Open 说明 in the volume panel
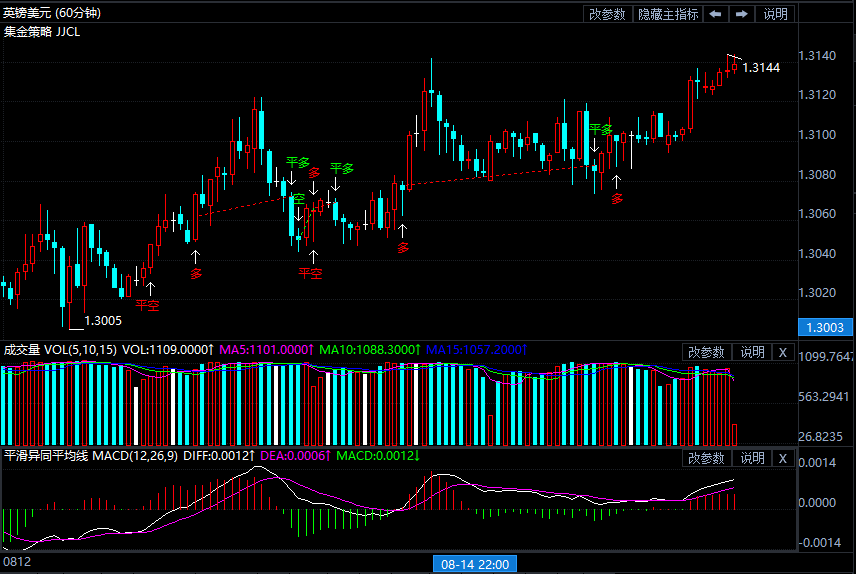The height and width of the screenshot is (574, 856). tap(751, 352)
